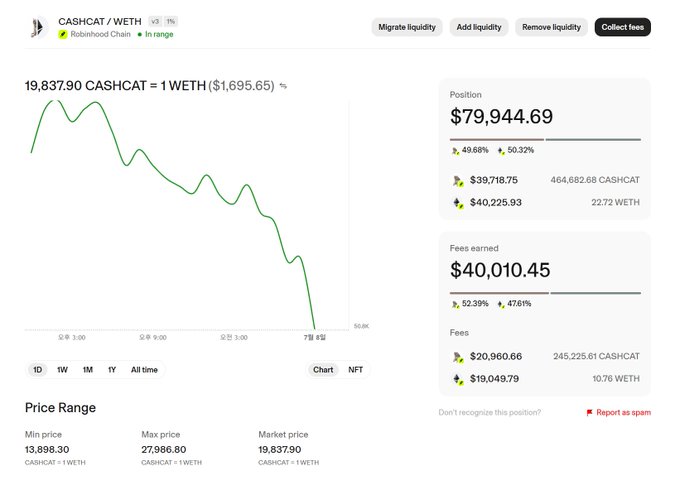The width and height of the screenshot is (680, 490).
Task: Click the WETH icon next to $40,225.93
Action: (x=458, y=203)
